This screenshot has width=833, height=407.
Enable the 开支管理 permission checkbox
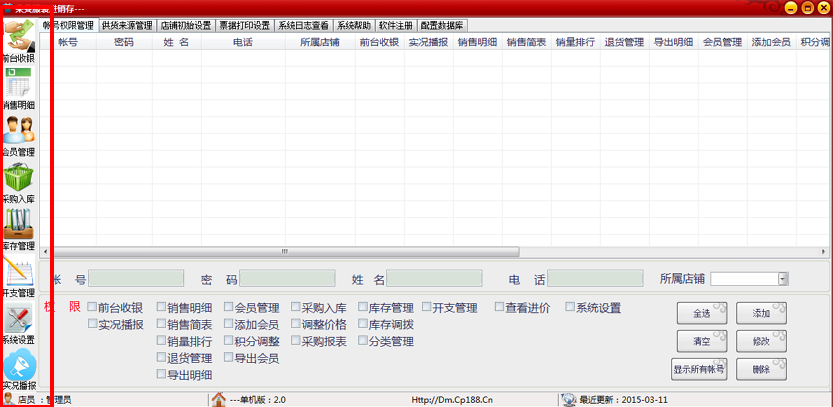[426, 307]
